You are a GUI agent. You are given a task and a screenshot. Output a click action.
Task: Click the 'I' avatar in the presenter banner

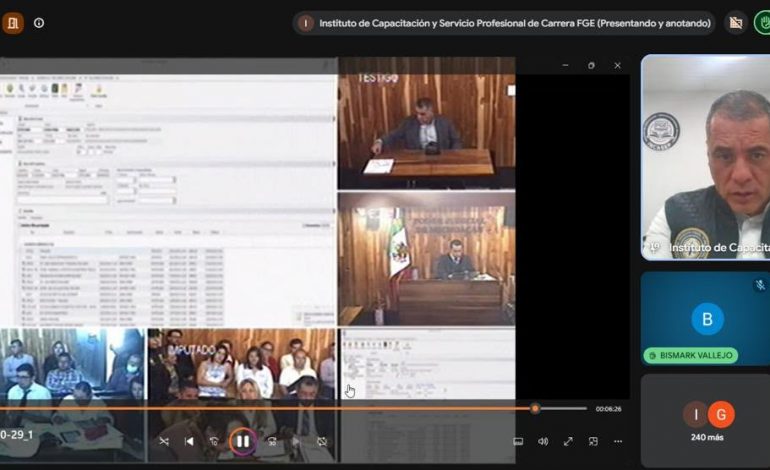[306, 23]
